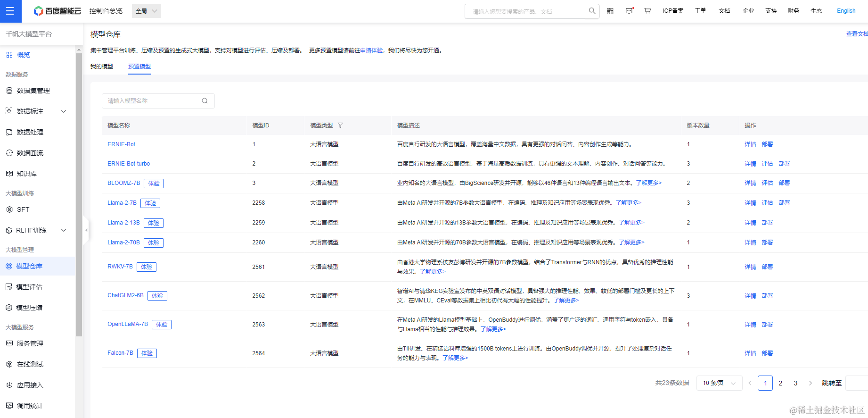Open 控制台总览 in top bar
This screenshot has width=868, height=418.
(x=106, y=11)
